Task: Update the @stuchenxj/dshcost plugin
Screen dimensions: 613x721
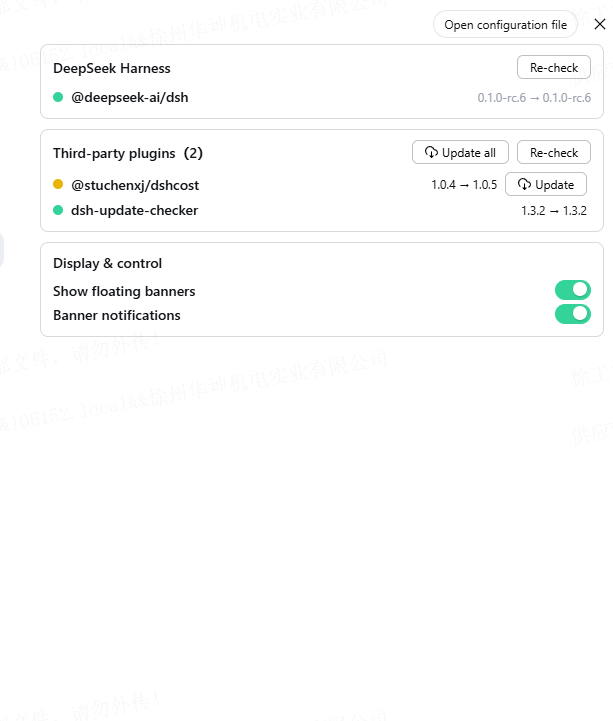Action: coord(546,184)
